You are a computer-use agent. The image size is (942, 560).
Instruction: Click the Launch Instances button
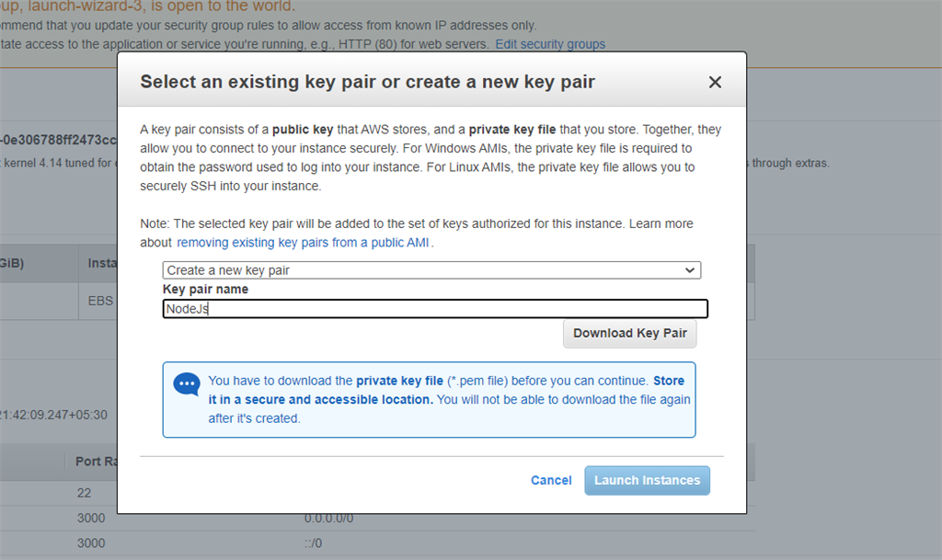coord(647,480)
